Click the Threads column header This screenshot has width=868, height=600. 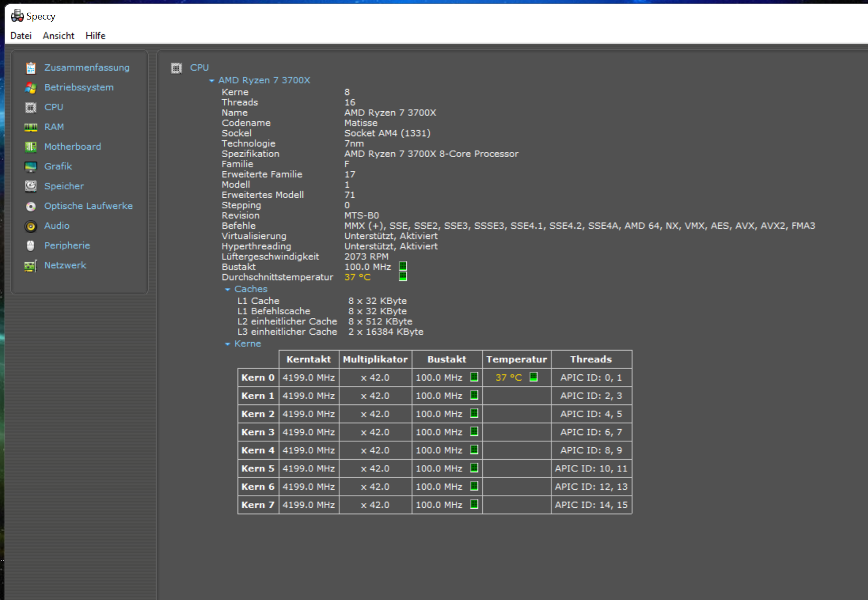pyautogui.click(x=591, y=359)
